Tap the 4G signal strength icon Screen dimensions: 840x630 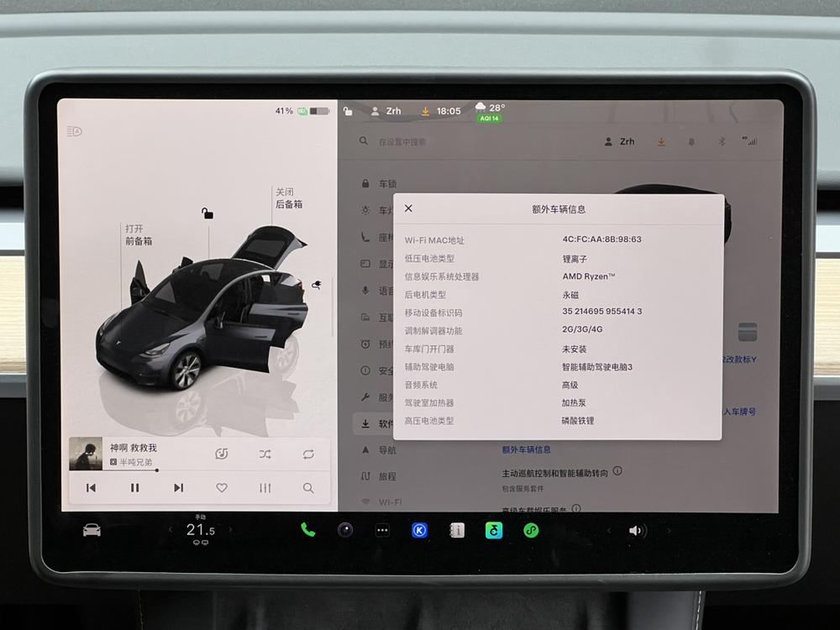click(x=749, y=141)
